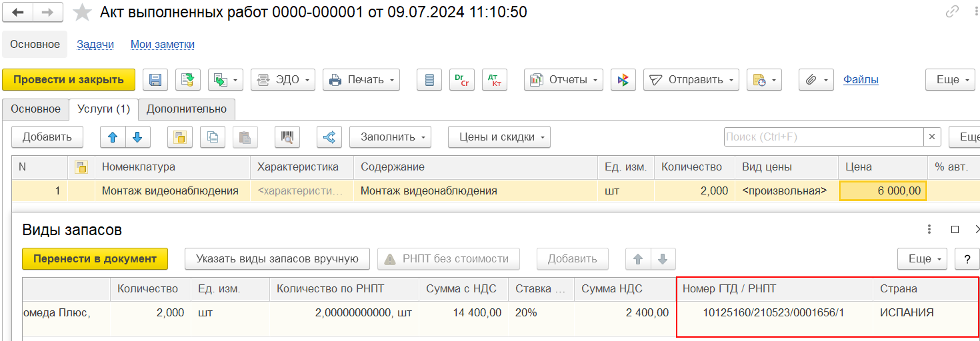Click the floppy disk save icon

[155, 80]
